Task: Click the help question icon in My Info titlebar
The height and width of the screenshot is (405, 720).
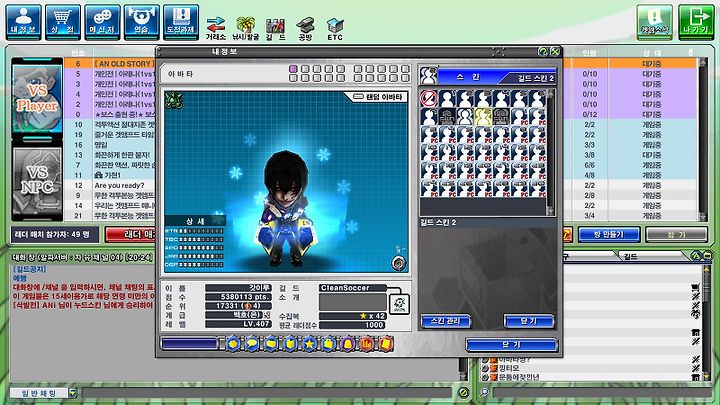Action: click(543, 51)
